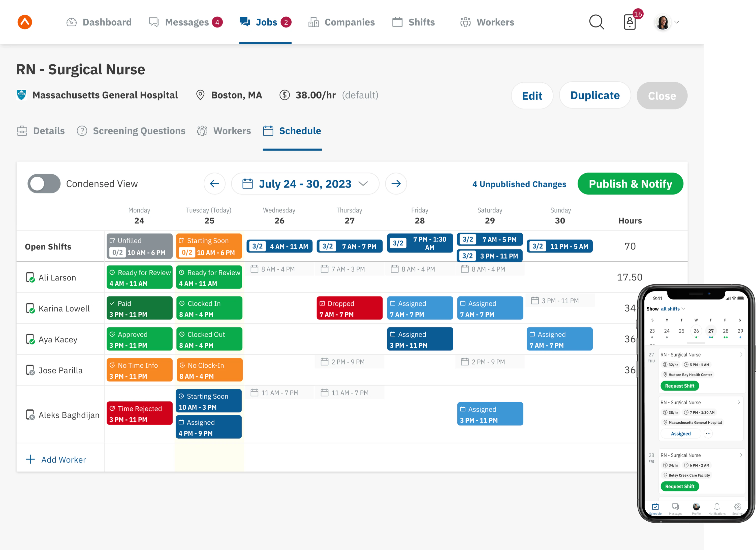This screenshot has width=756, height=550.
Task: Advance to next week with right arrow
Action: [x=396, y=184]
